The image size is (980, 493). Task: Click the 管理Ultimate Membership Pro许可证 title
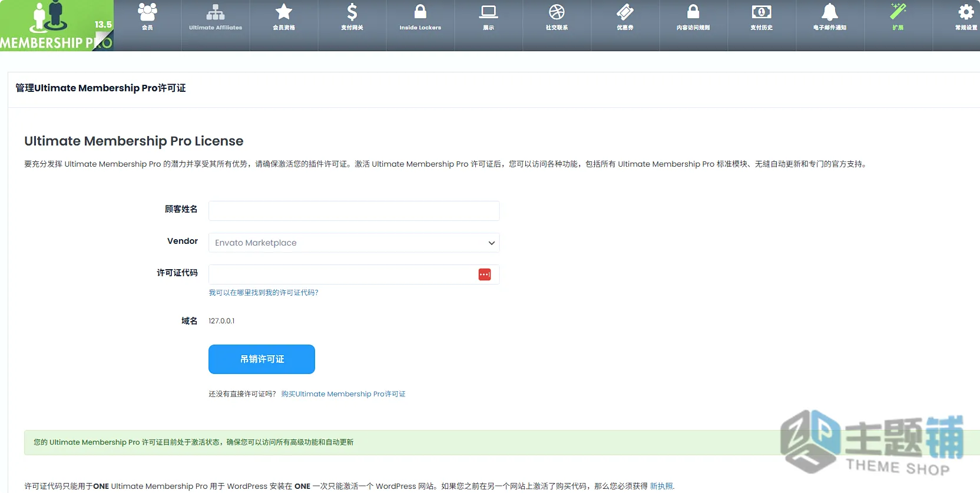click(101, 88)
